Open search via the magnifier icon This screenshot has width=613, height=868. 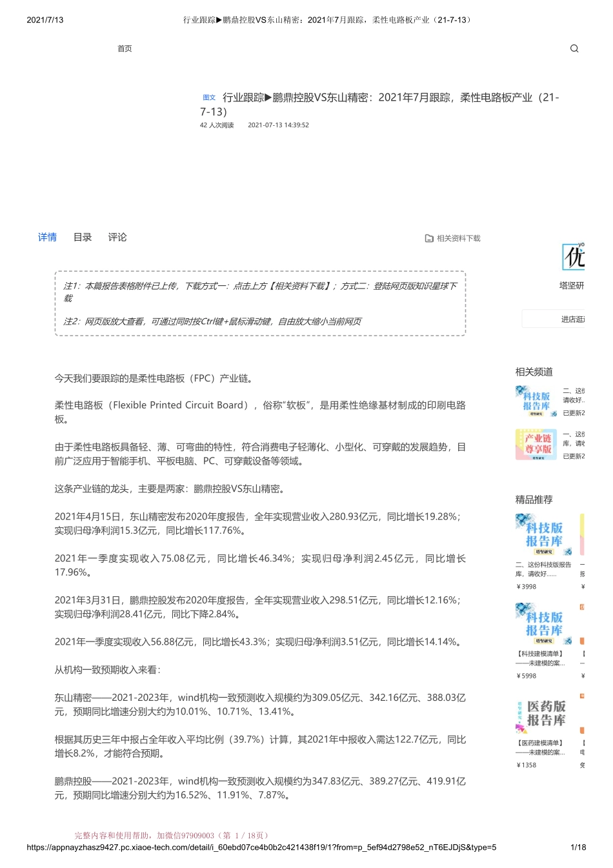(574, 48)
